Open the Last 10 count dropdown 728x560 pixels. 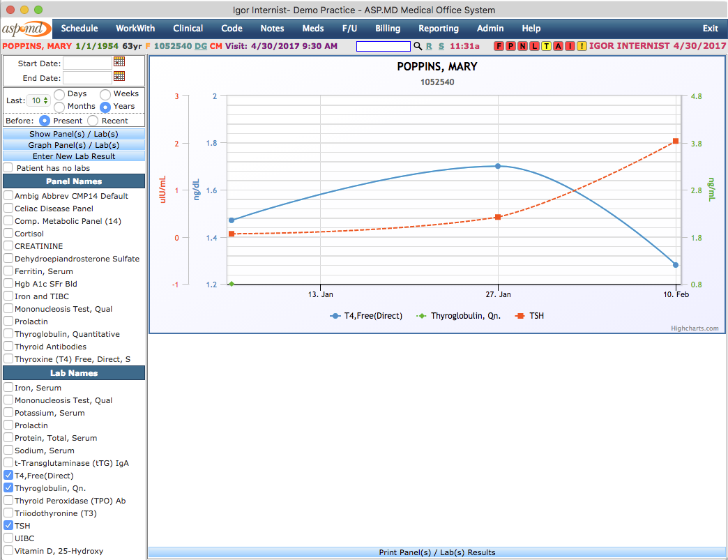tap(38, 100)
